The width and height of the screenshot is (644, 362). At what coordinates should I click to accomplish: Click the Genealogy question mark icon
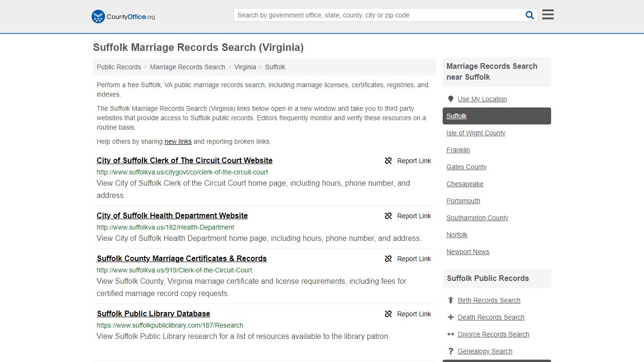coord(451,351)
